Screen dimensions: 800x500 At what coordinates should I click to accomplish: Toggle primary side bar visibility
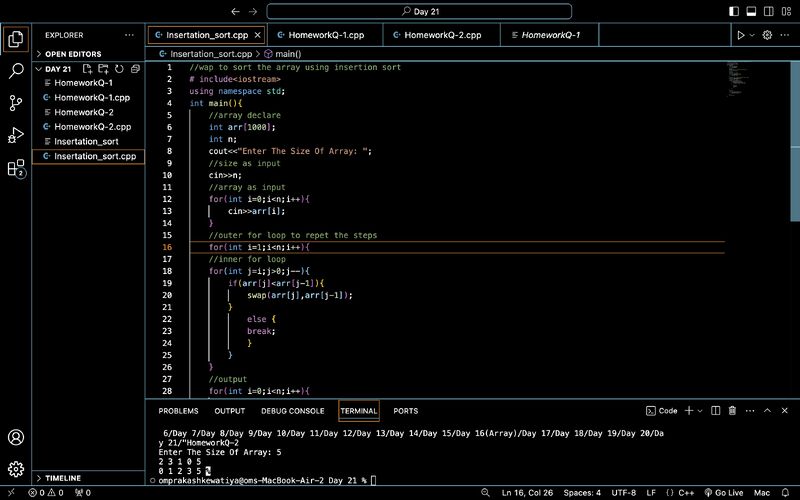tap(734, 11)
